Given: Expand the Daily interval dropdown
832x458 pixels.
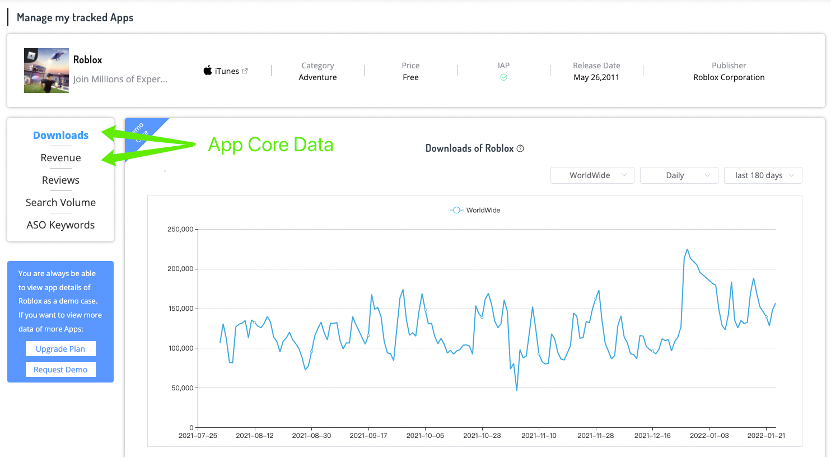Looking at the screenshot, I should coord(678,175).
